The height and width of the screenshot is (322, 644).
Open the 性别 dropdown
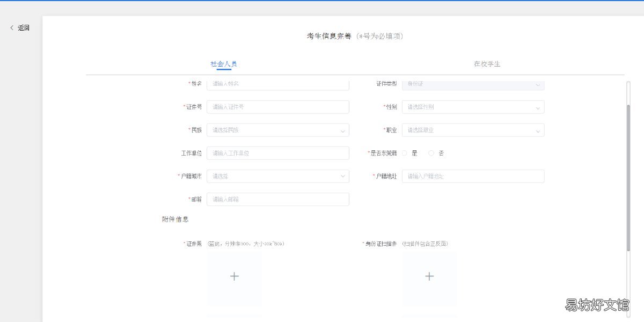coord(473,107)
